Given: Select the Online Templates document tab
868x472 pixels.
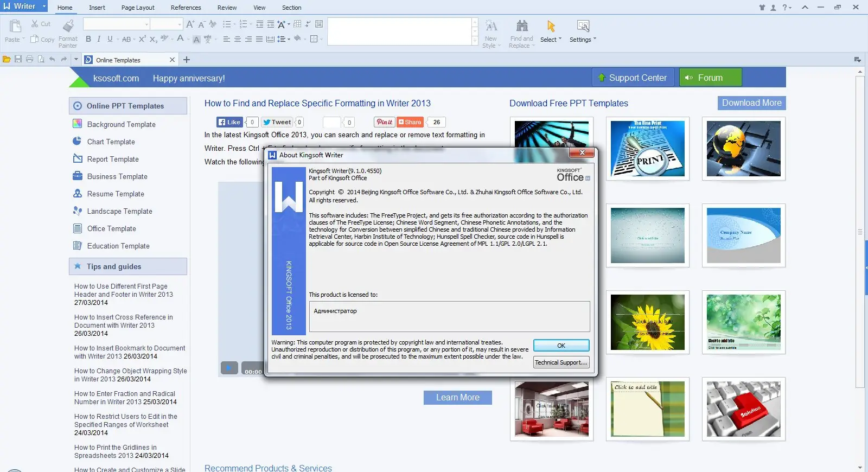Looking at the screenshot, I should coord(130,60).
